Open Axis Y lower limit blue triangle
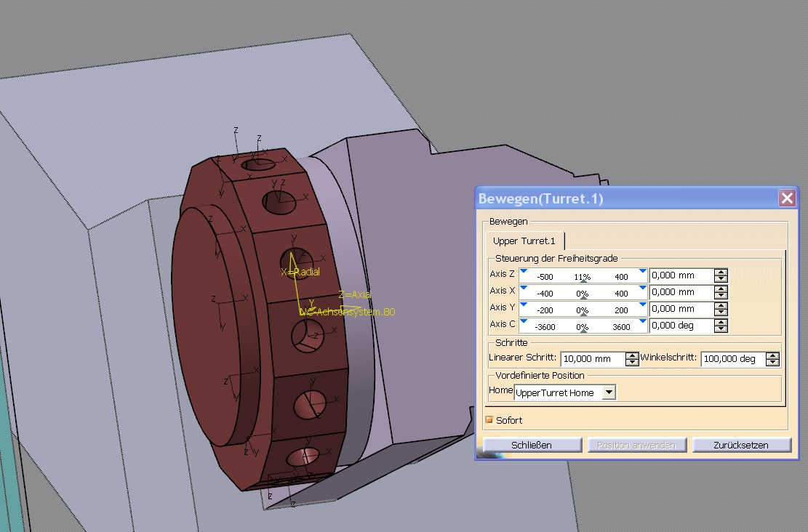The width and height of the screenshot is (808, 532). (x=524, y=305)
